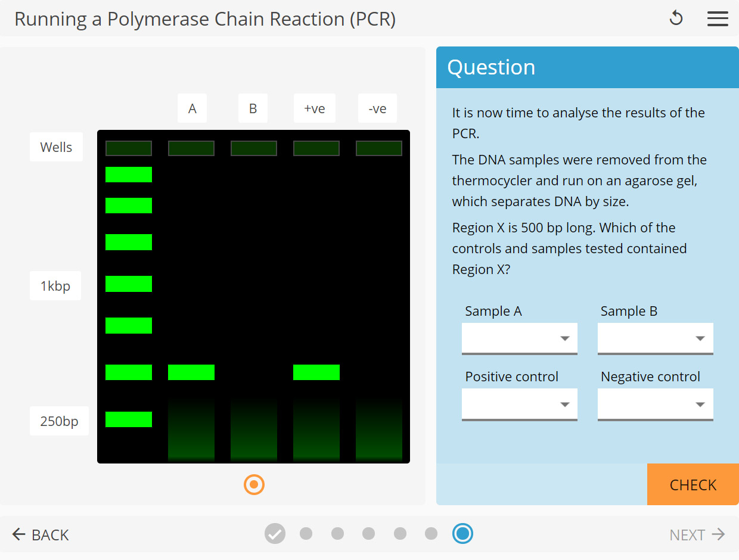The image size is (739, 560).
Task: Click the green band in +ve lane
Action: click(x=316, y=372)
